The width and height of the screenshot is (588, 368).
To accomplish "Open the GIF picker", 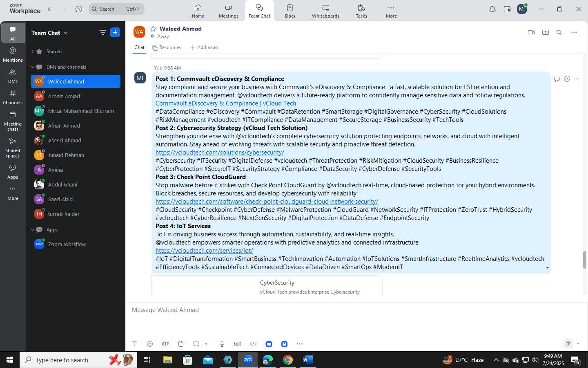I will [x=165, y=344].
